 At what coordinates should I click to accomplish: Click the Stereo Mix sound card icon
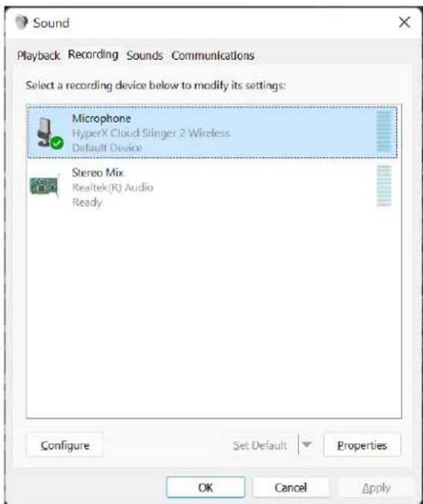click(x=45, y=186)
